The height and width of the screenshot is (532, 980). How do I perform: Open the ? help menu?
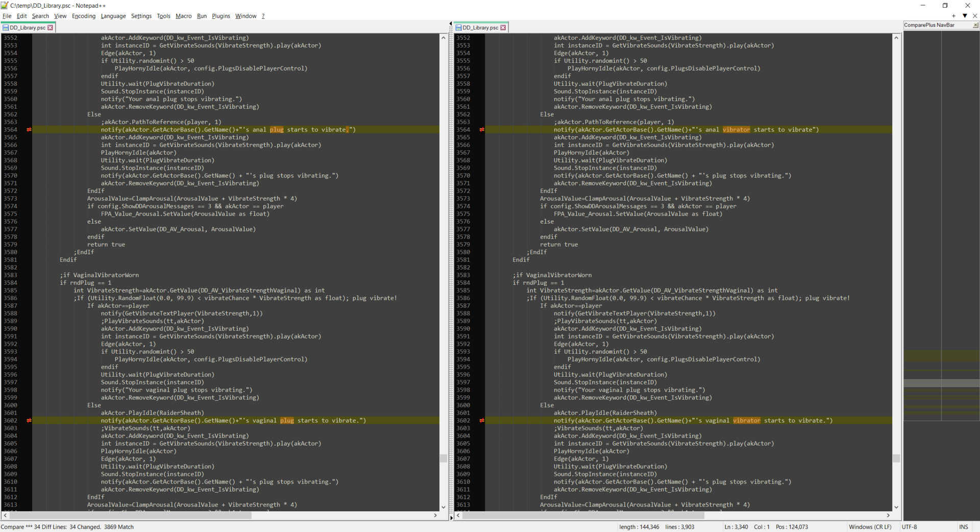(263, 16)
